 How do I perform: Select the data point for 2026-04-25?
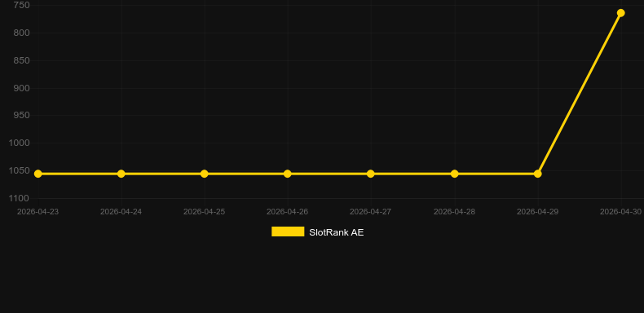click(x=204, y=174)
